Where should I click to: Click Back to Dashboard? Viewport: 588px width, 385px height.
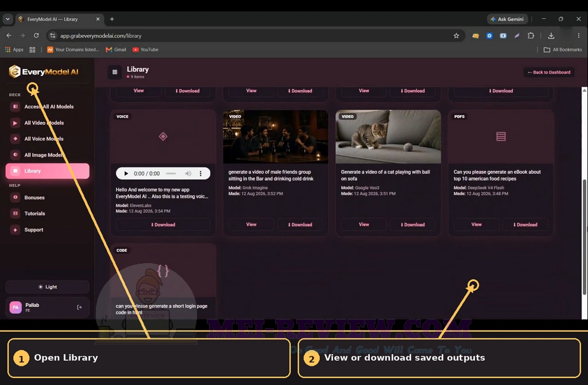click(548, 72)
